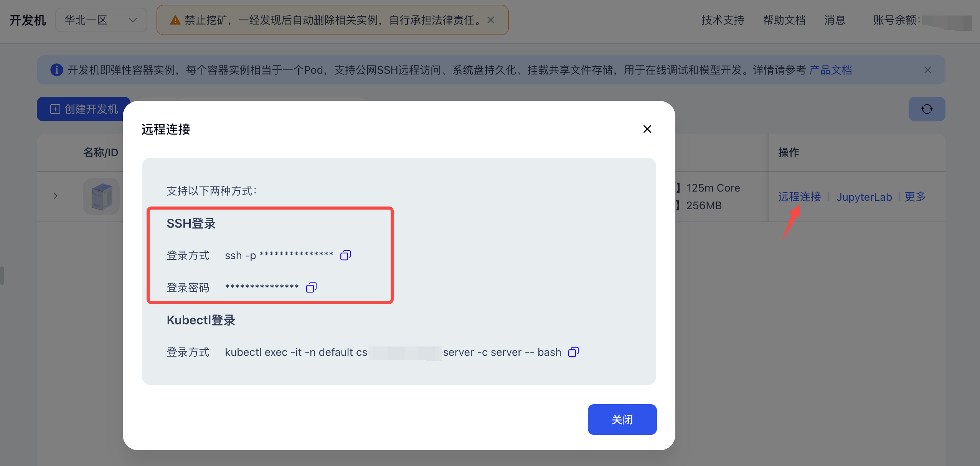
Task: Open 帮助文档 in the top navigation
Action: coord(784,20)
